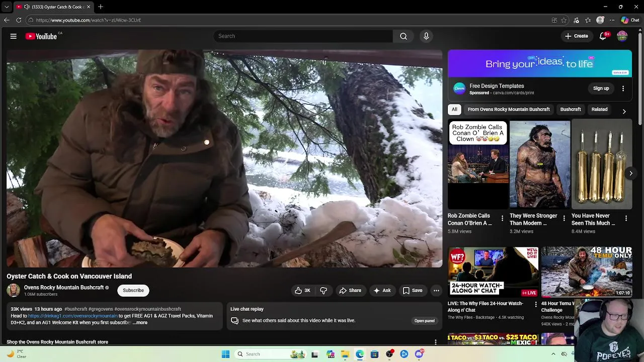Open the Ovens Rocky Mountain Bushcraft channel avatar
Image resolution: width=644 pixels, height=362 pixels.
pyautogui.click(x=14, y=290)
